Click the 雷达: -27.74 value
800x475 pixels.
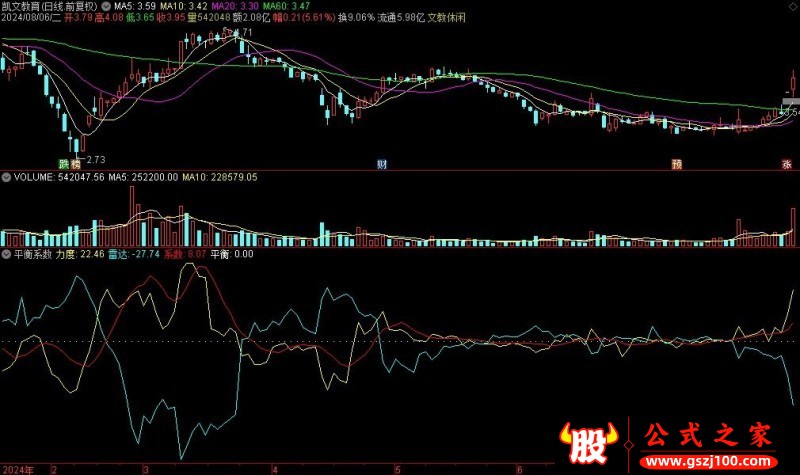[134, 254]
